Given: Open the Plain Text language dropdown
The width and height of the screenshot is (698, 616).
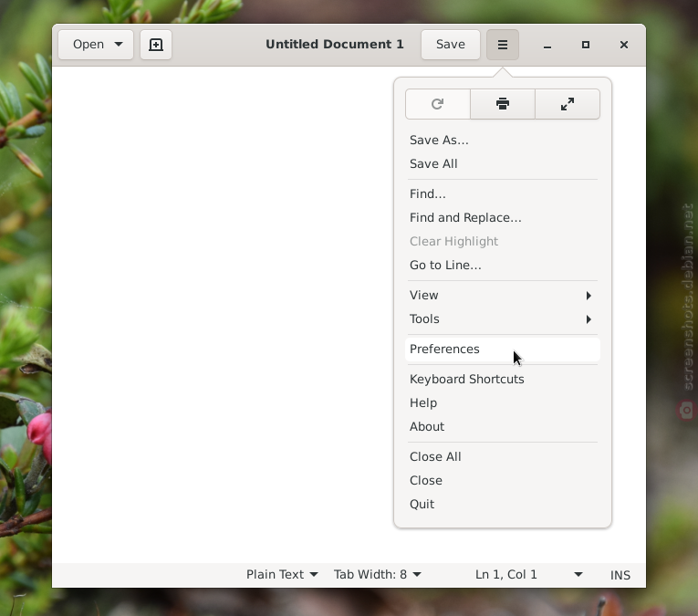Looking at the screenshot, I should pyautogui.click(x=282, y=575).
